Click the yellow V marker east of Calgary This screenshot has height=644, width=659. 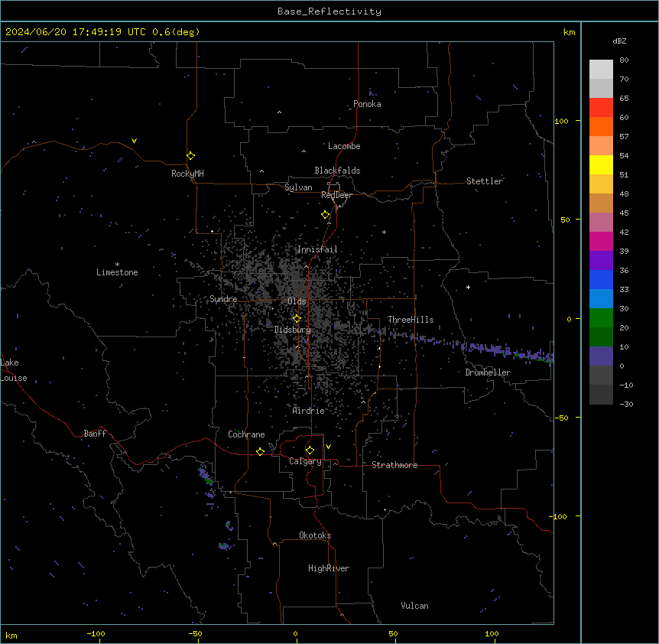point(328,447)
